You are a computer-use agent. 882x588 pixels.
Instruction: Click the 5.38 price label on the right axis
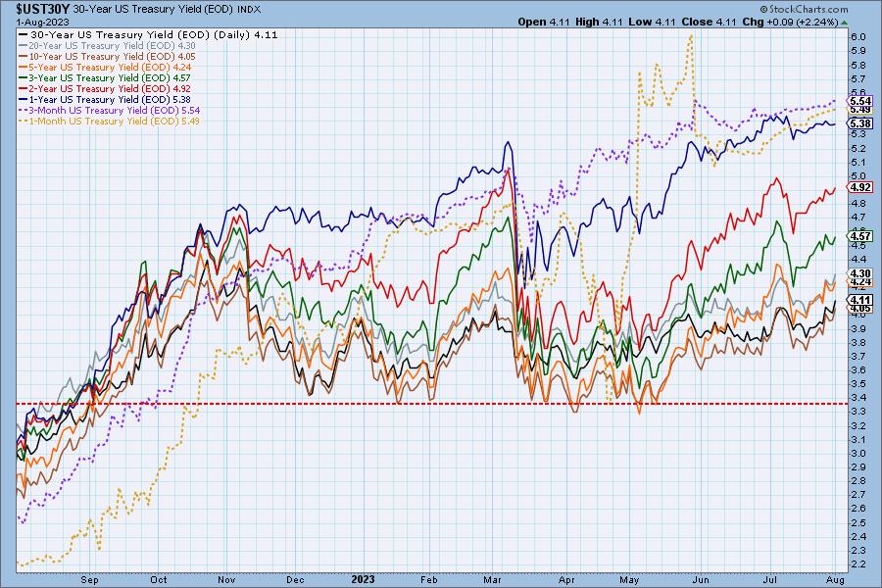[x=860, y=123]
